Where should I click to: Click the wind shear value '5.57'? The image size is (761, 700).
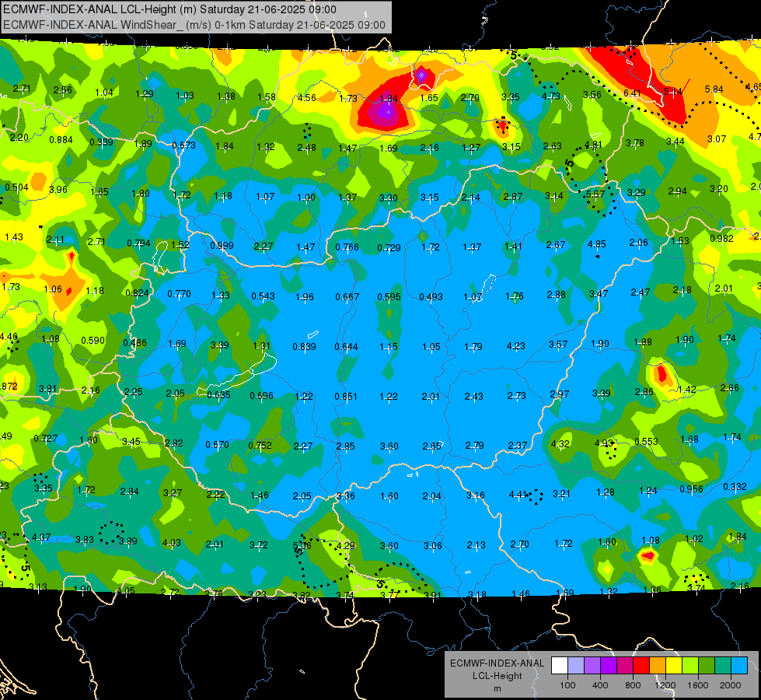pyautogui.click(x=595, y=194)
